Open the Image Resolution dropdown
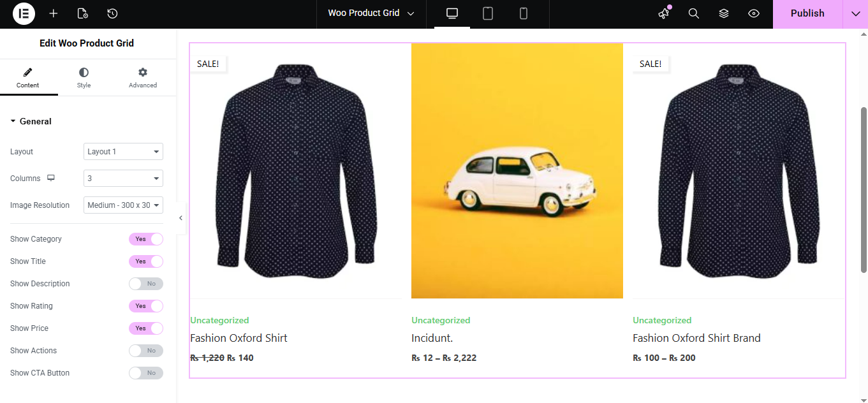 123,205
